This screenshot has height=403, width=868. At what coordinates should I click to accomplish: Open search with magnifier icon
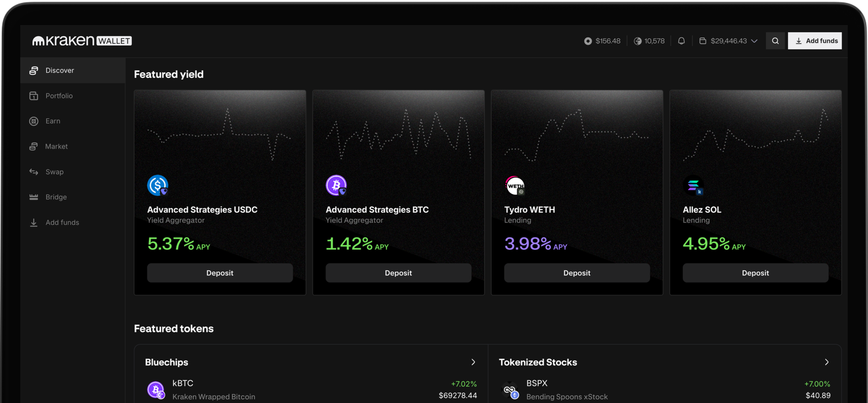775,41
